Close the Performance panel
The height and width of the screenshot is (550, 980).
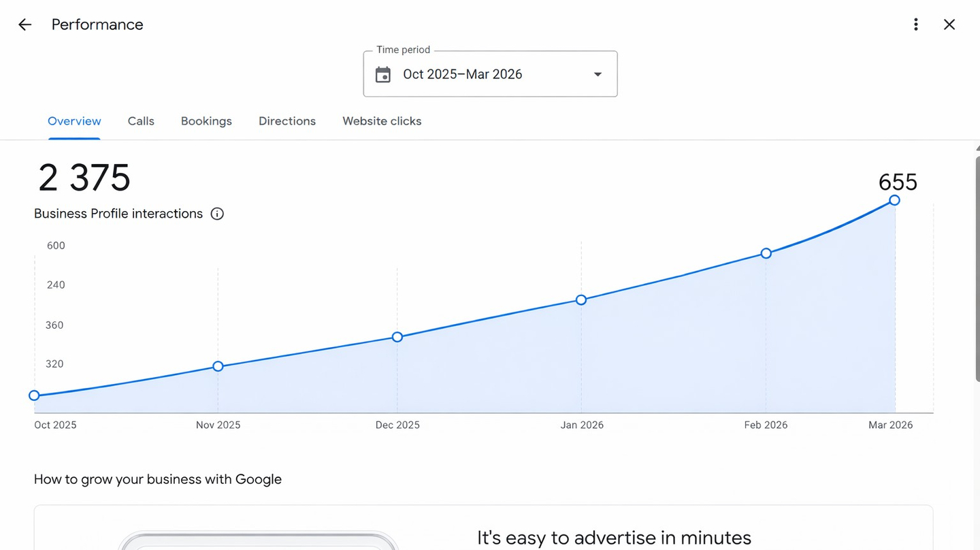pos(949,25)
